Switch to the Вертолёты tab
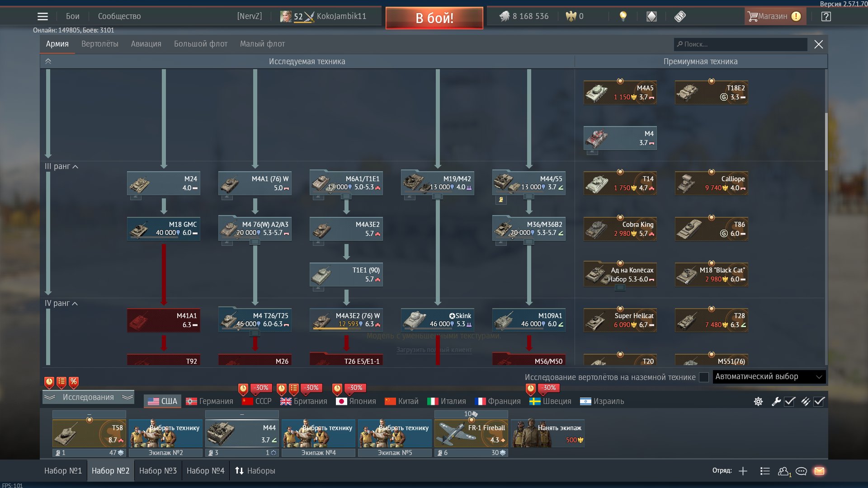The image size is (868, 488). (x=100, y=44)
